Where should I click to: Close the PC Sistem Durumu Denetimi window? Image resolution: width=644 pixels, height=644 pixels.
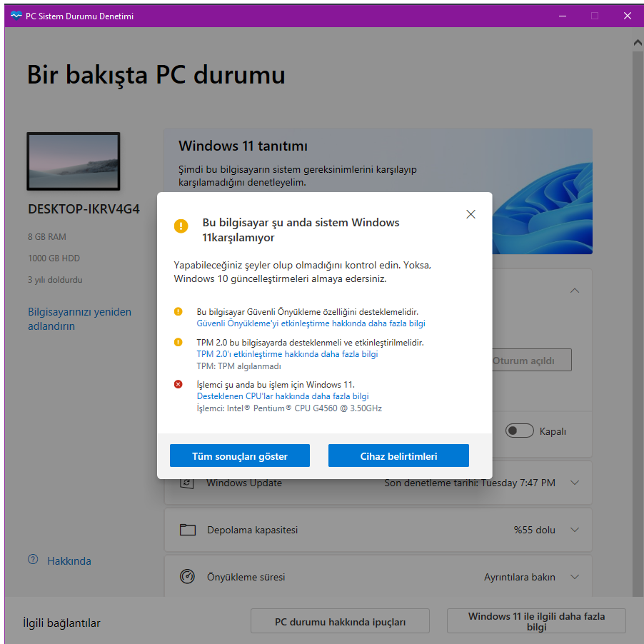click(x=627, y=16)
